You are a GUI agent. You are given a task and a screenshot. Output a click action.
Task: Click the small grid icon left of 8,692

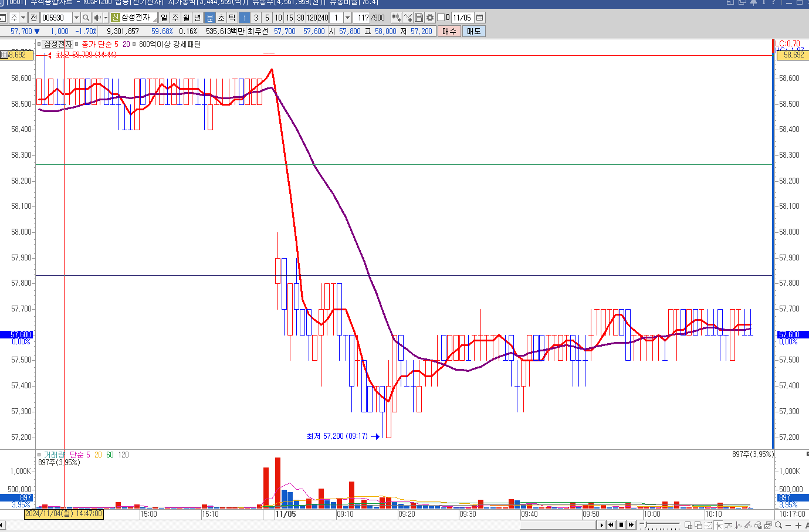click(4, 55)
